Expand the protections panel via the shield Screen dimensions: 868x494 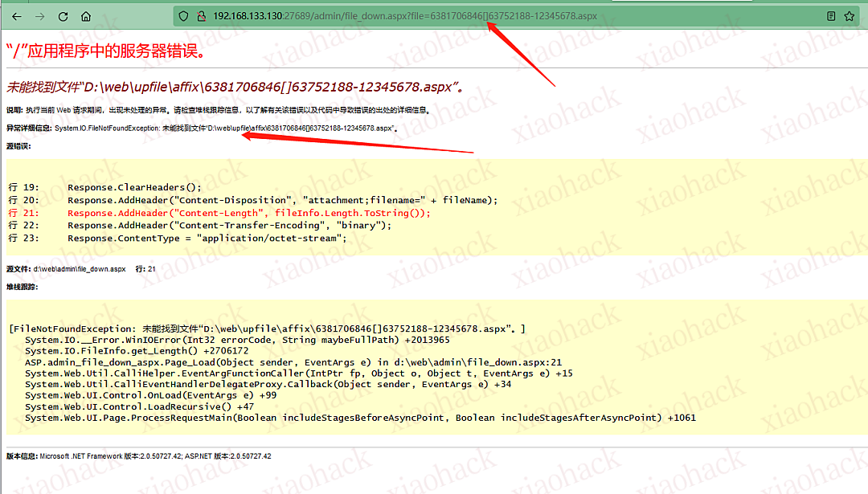[x=183, y=15]
